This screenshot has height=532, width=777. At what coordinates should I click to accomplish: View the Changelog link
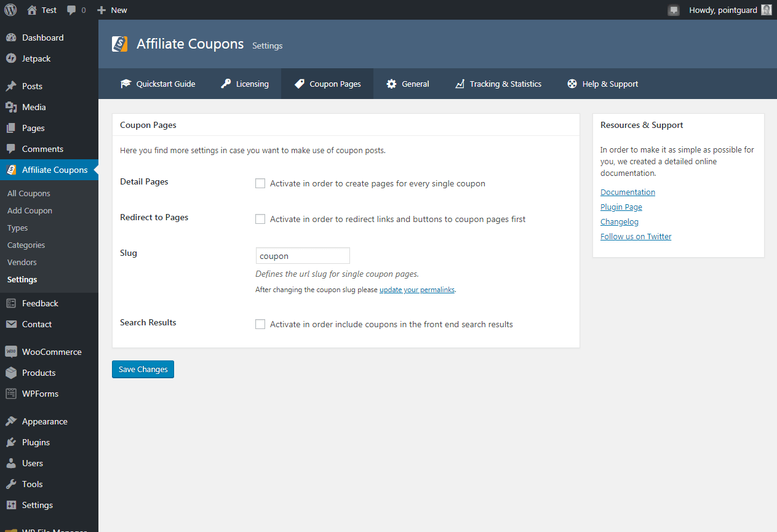pyautogui.click(x=620, y=221)
